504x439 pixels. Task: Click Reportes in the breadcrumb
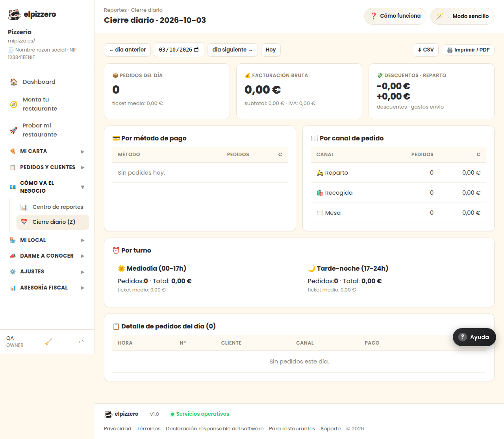[x=115, y=10]
